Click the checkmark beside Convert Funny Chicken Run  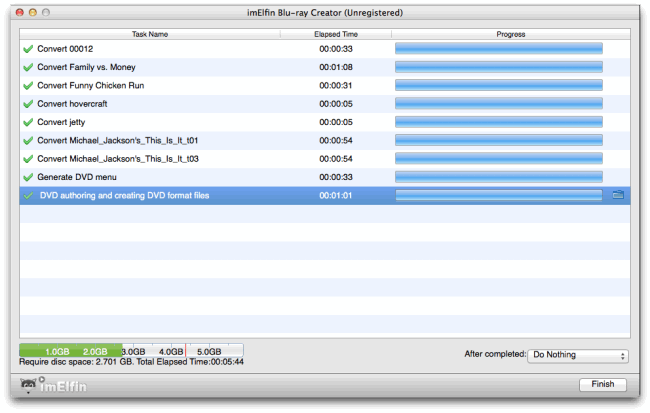(28, 85)
